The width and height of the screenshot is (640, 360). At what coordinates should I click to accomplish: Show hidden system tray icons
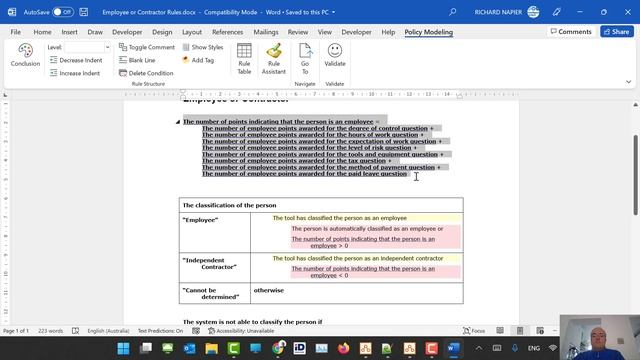[479, 348]
